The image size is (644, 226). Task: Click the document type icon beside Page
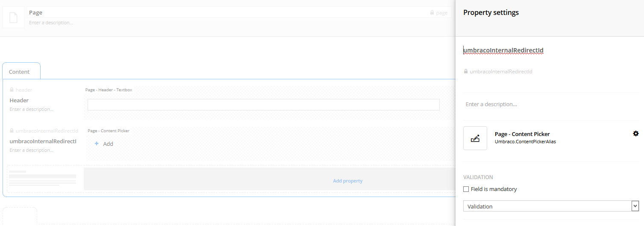point(13,17)
